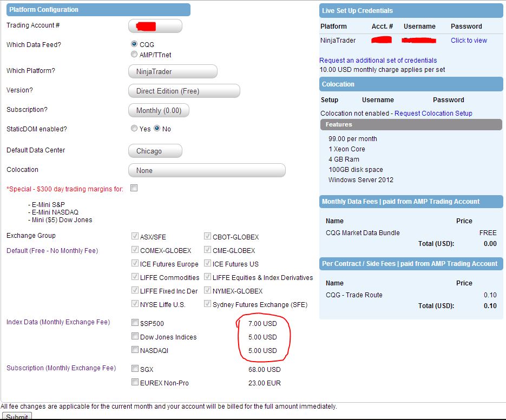Click the Colocation section header
The width and height of the screenshot is (506, 420).
[411, 84]
